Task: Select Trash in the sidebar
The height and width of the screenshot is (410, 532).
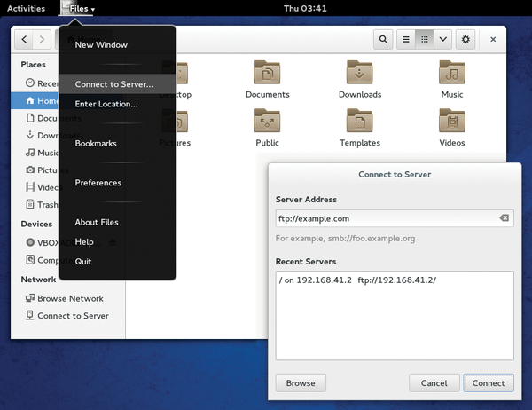Action: [35, 204]
